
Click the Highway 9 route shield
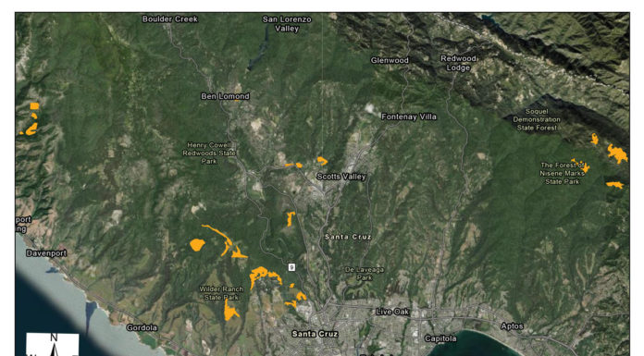(291, 267)
